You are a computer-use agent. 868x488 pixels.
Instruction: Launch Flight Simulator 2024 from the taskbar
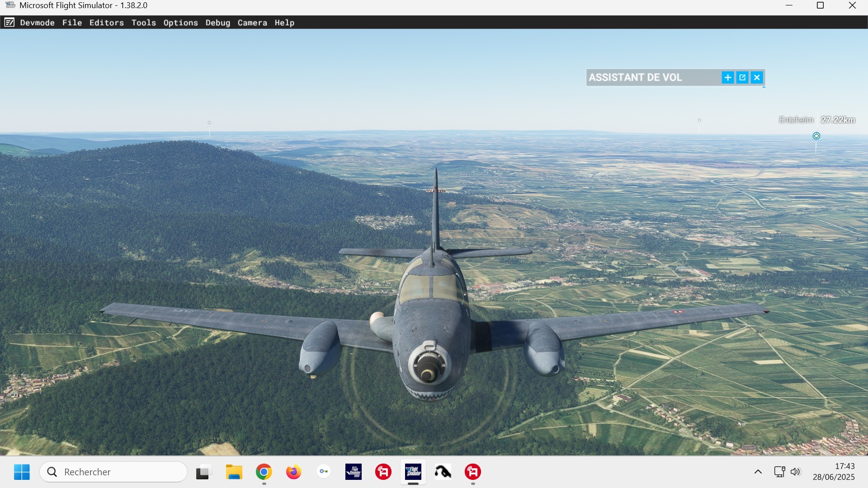tap(353, 472)
